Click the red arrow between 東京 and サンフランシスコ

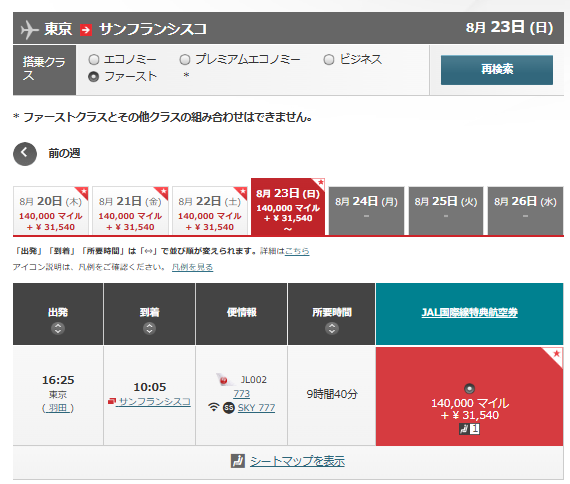(86, 29)
